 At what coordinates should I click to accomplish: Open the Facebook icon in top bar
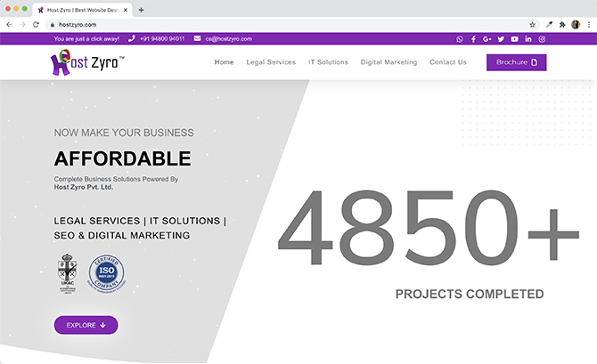tap(473, 39)
